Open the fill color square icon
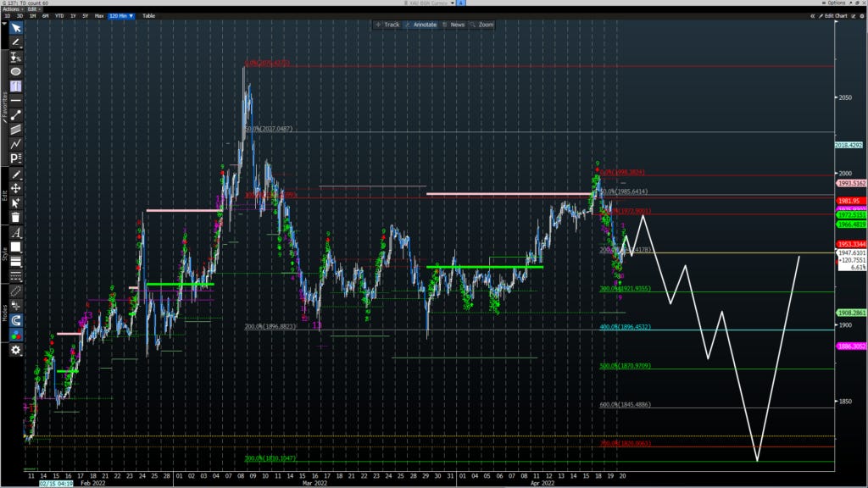This screenshot has height=488, width=868. pos(16,247)
